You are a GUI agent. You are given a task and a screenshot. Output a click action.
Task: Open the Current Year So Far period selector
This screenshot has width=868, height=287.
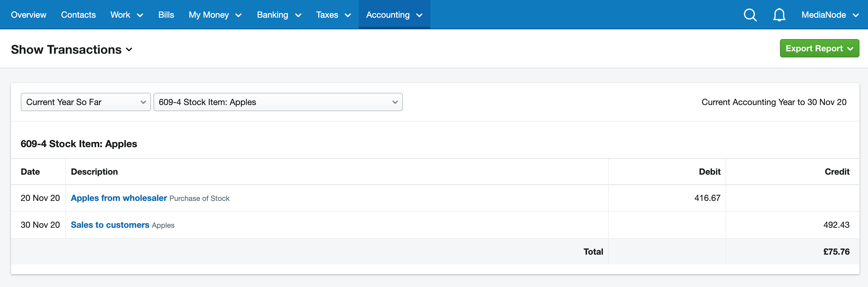click(x=86, y=102)
